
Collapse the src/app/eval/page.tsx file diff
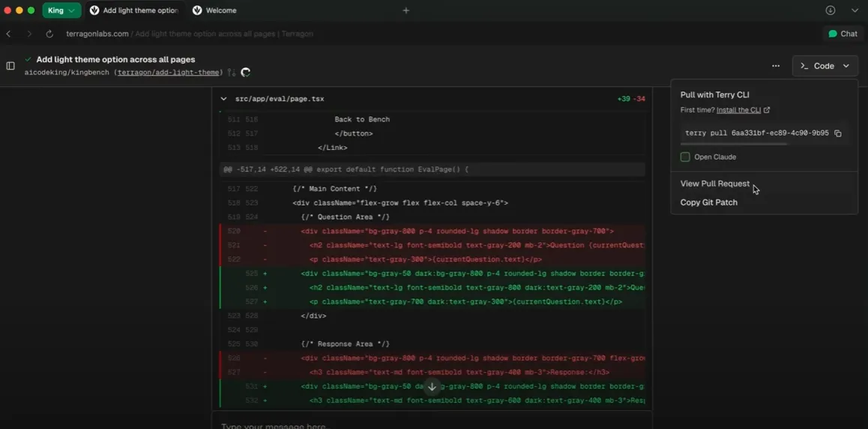(x=223, y=99)
